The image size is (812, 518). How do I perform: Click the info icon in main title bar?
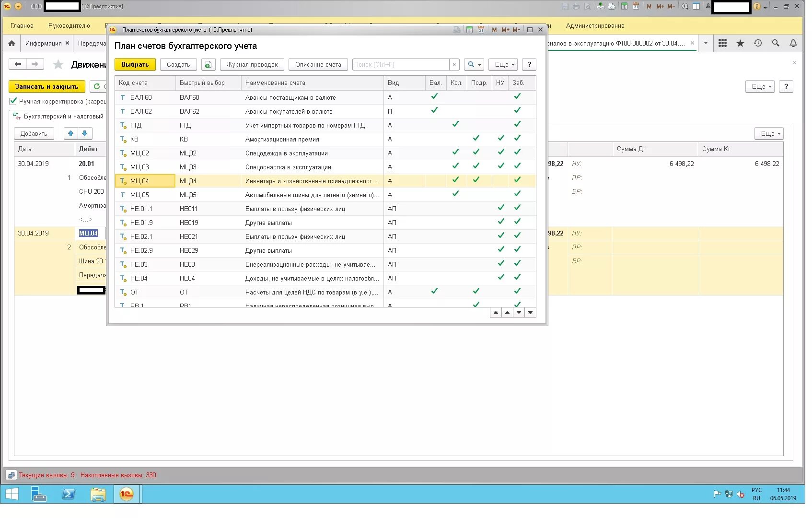pos(757,6)
